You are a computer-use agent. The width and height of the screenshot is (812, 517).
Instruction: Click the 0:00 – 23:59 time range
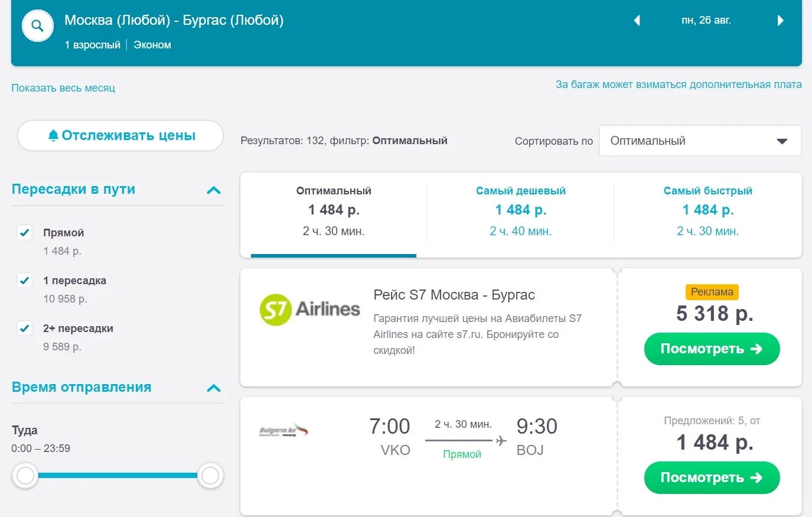click(41, 448)
